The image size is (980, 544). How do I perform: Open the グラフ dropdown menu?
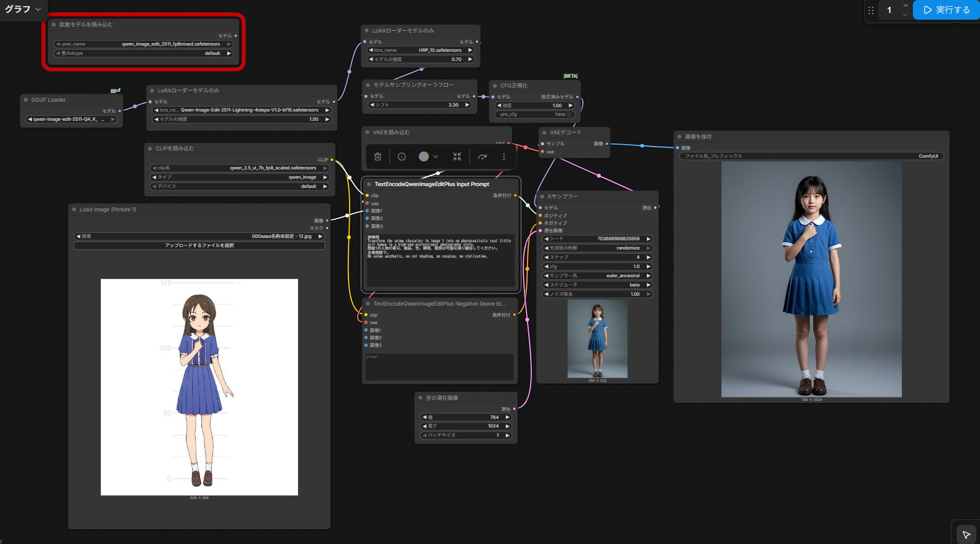pos(23,9)
